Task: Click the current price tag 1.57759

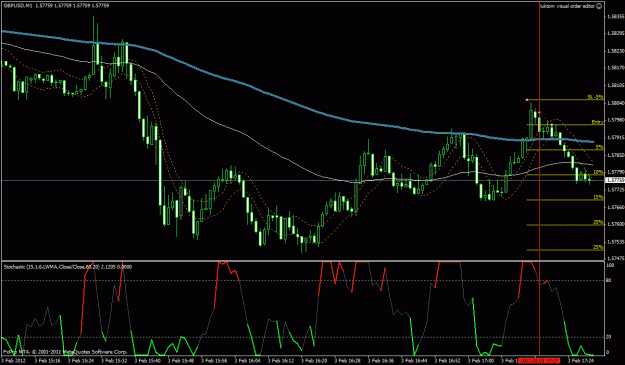Action: (614, 181)
